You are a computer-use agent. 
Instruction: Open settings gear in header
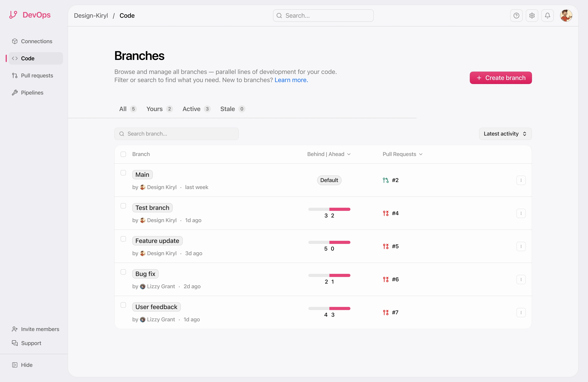(532, 16)
